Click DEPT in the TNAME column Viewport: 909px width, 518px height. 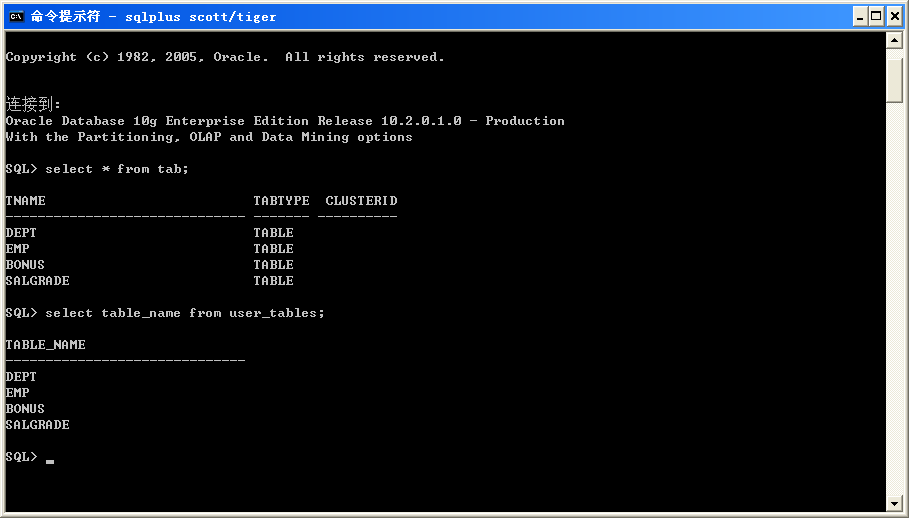21,233
